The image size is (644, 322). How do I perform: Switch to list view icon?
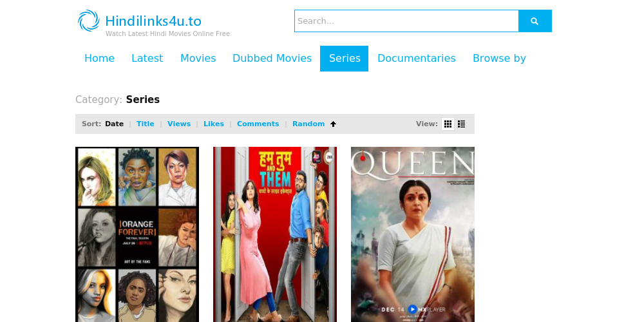pos(461,124)
